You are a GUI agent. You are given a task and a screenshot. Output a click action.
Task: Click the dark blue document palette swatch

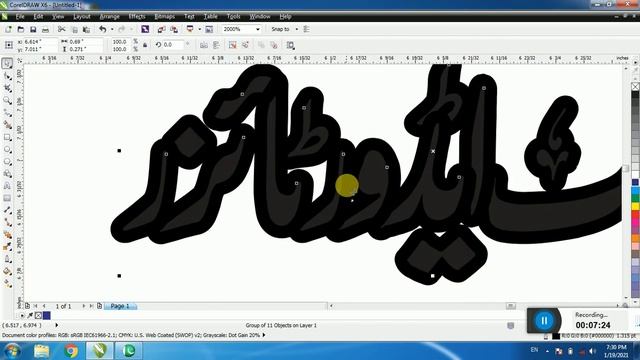pyautogui.click(x=47, y=316)
